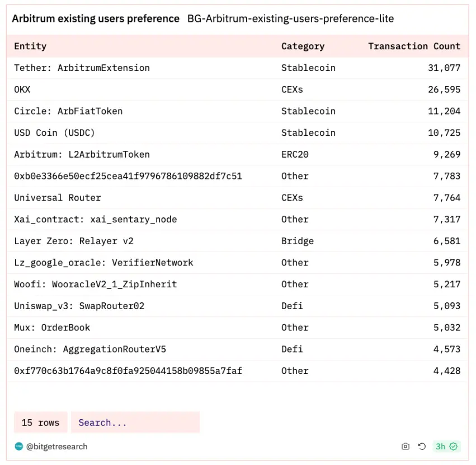Click the camera screenshot icon

pos(406,447)
